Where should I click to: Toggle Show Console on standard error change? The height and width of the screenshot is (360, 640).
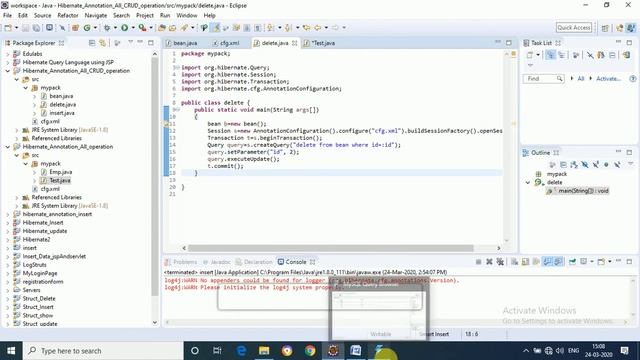coord(558,262)
